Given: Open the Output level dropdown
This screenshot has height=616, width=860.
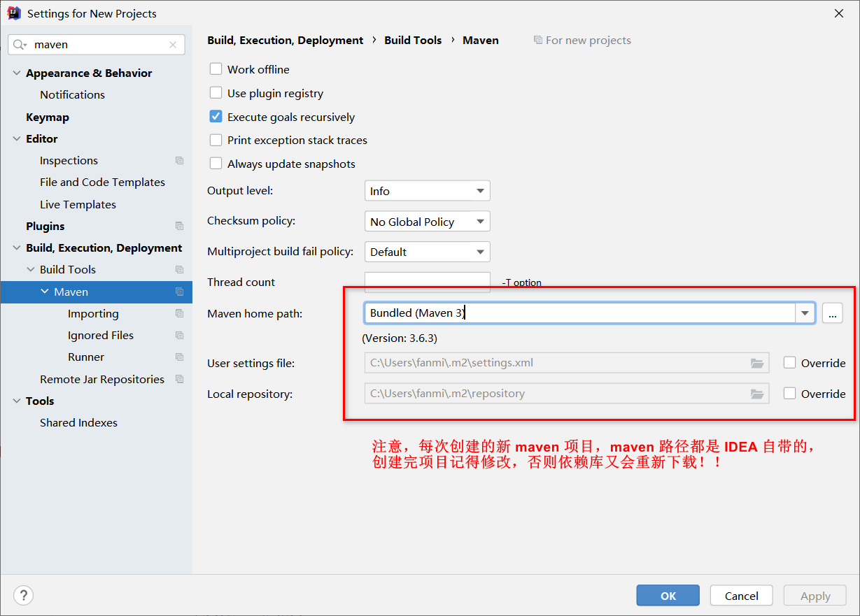Looking at the screenshot, I should pos(427,191).
